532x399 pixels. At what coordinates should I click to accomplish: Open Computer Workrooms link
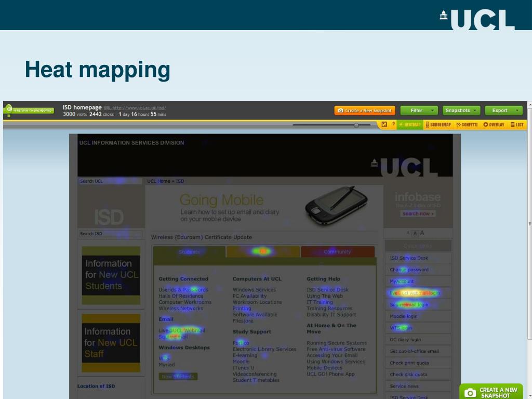(185, 302)
